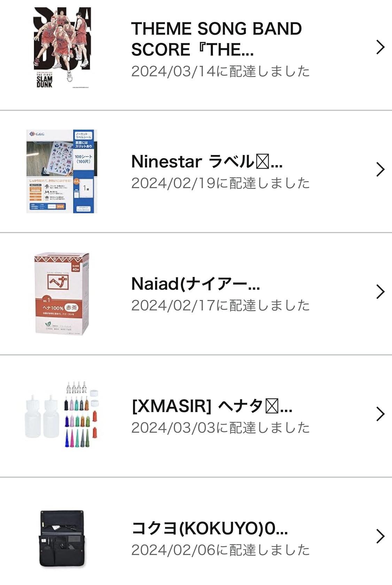The image size is (392, 585).
Task: Tap the 2024/02/06 delivery status text
Action: pyautogui.click(x=220, y=550)
